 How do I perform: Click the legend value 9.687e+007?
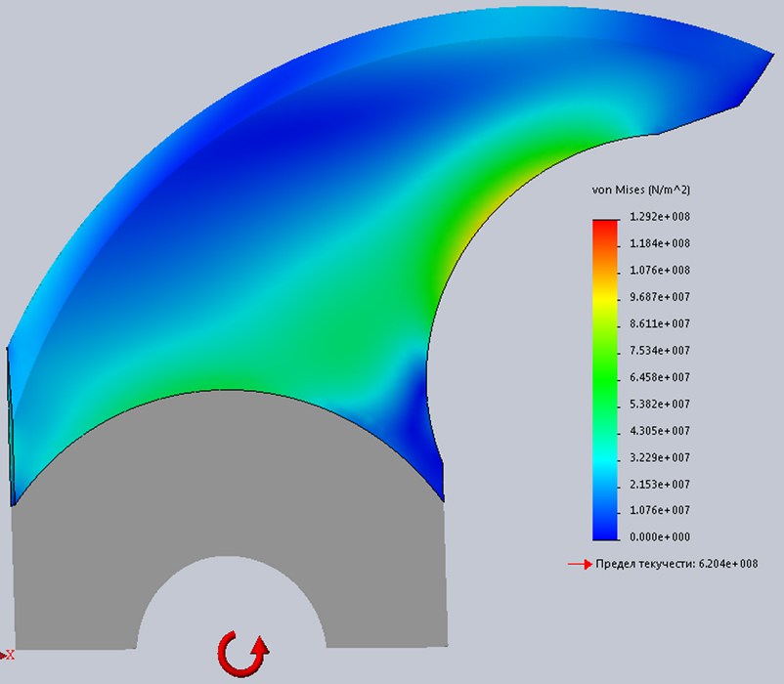[x=660, y=297]
